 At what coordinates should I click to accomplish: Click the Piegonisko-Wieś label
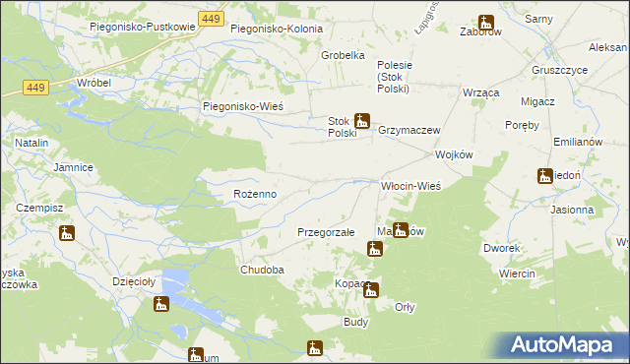point(243,107)
